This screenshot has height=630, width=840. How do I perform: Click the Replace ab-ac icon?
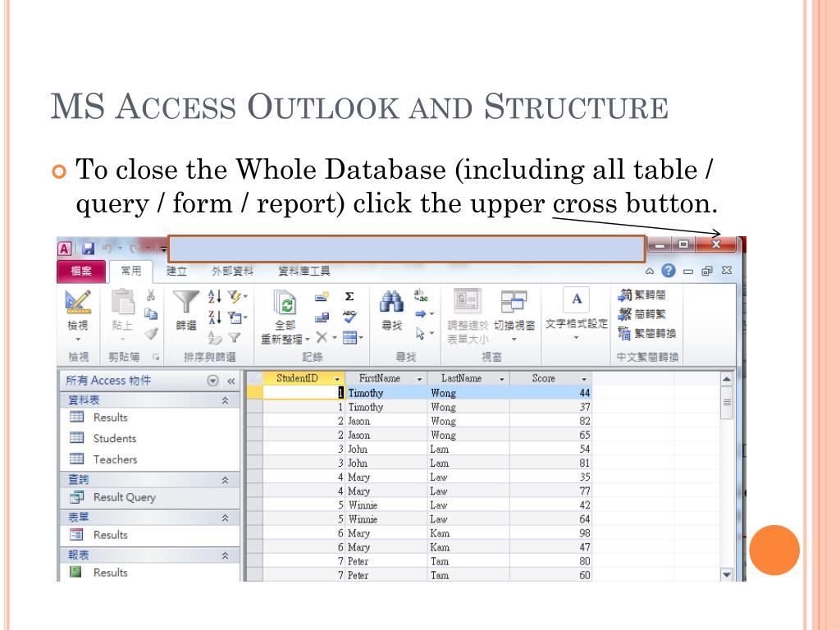coord(421,295)
